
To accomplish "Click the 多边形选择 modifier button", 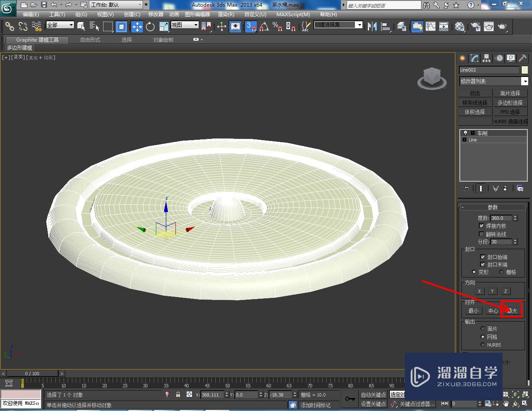I will tap(510, 103).
